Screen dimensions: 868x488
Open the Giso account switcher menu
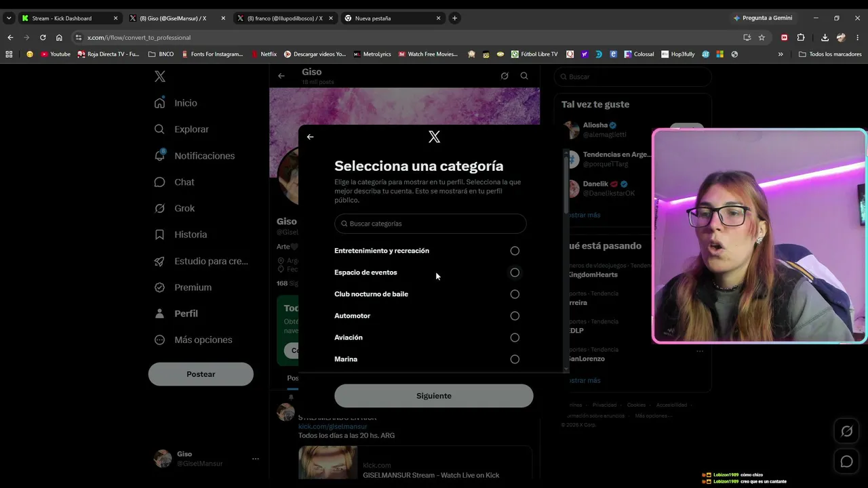(x=206, y=459)
